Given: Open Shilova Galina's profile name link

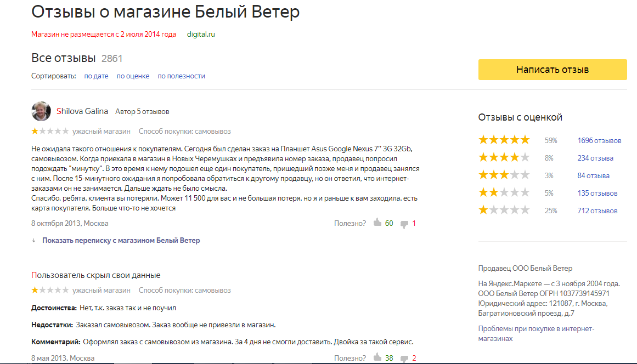Looking at the screenshot, I should click(82, 111).
